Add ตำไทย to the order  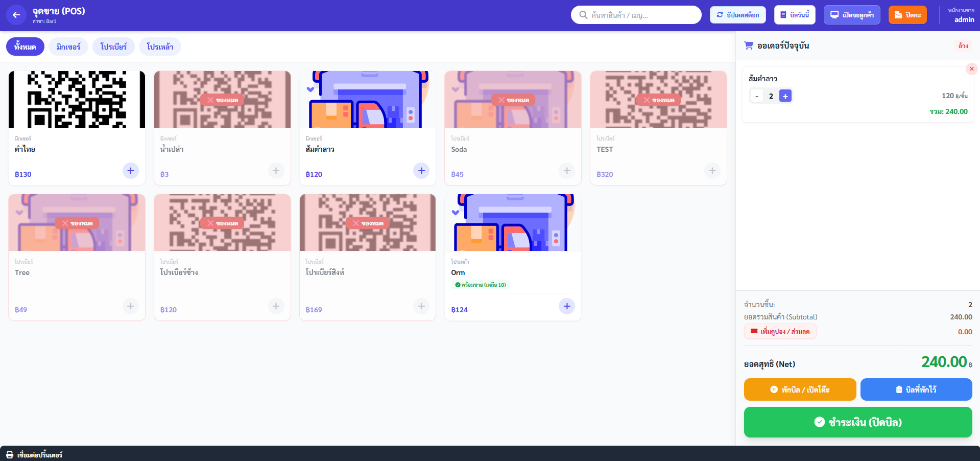coord(131,171)
